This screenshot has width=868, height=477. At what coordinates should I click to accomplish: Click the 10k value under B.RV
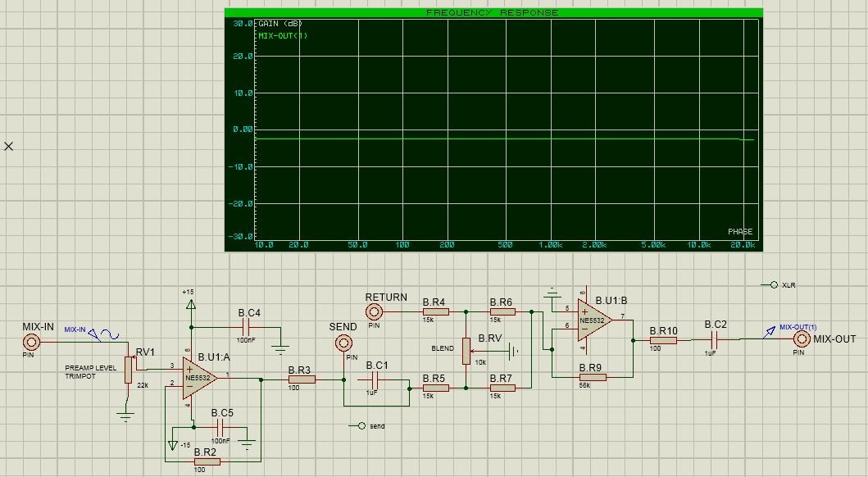coord(480,362)
